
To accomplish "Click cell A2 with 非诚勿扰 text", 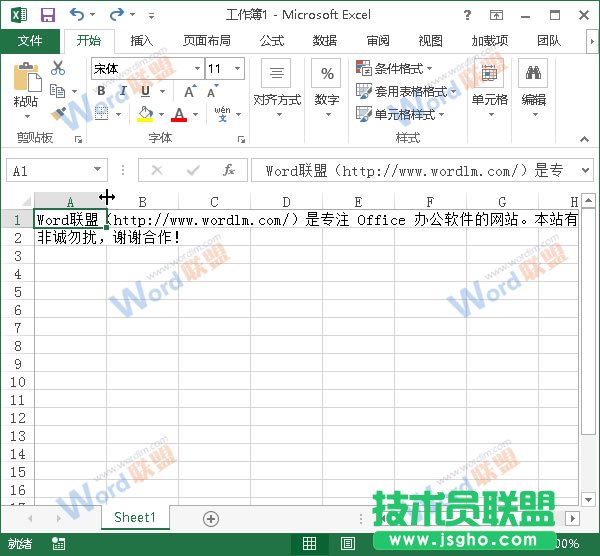I will click(70, 238).
